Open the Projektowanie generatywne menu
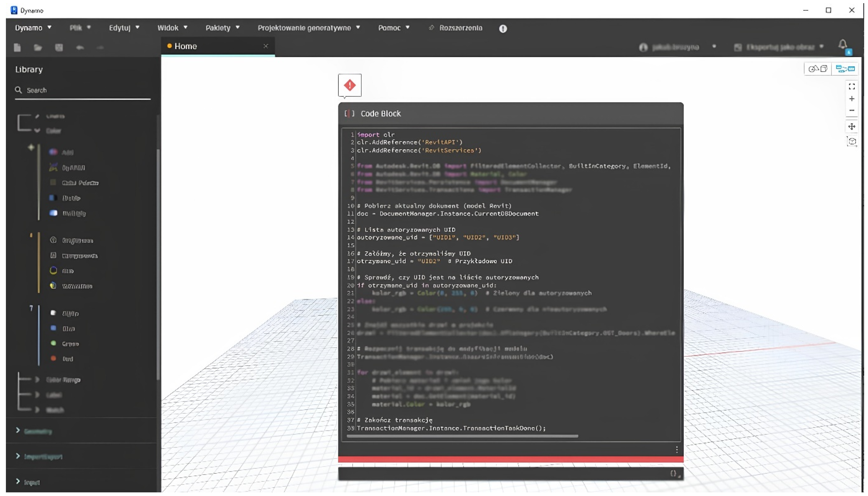This screenshot has height=496, width=868. [x=308, y=28]
